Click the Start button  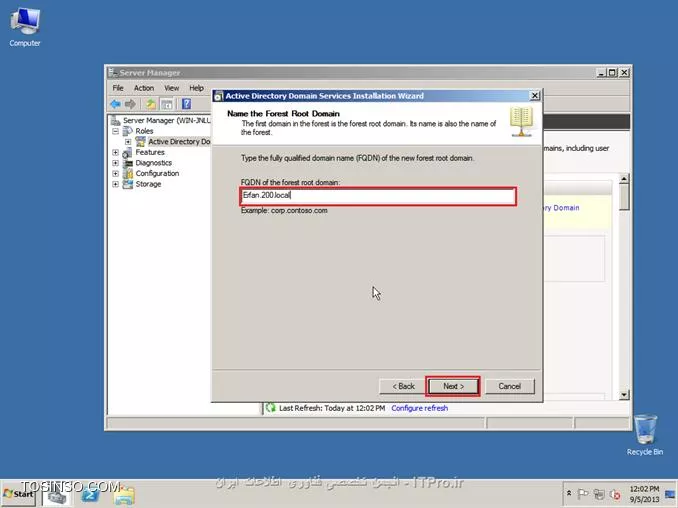[19, 494]
